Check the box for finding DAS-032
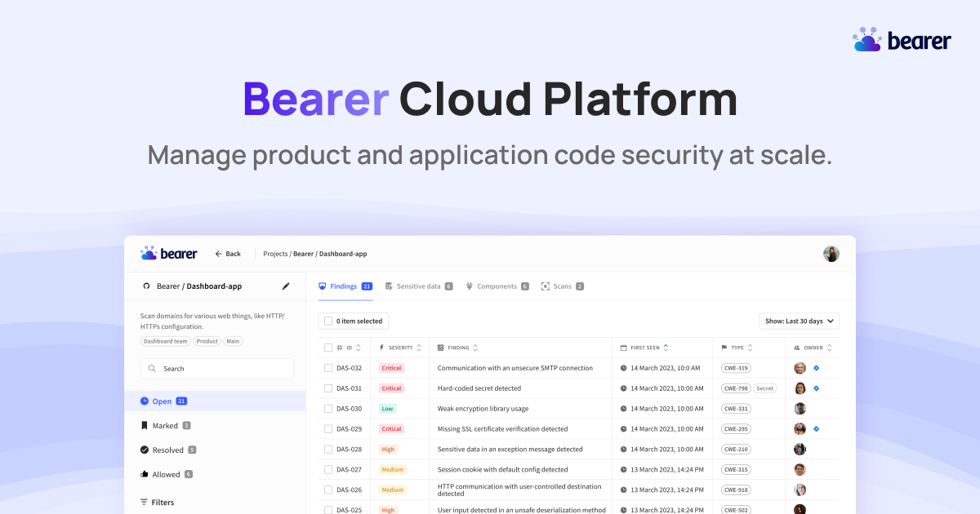The image size is (980, 514). tap(328, 368)
